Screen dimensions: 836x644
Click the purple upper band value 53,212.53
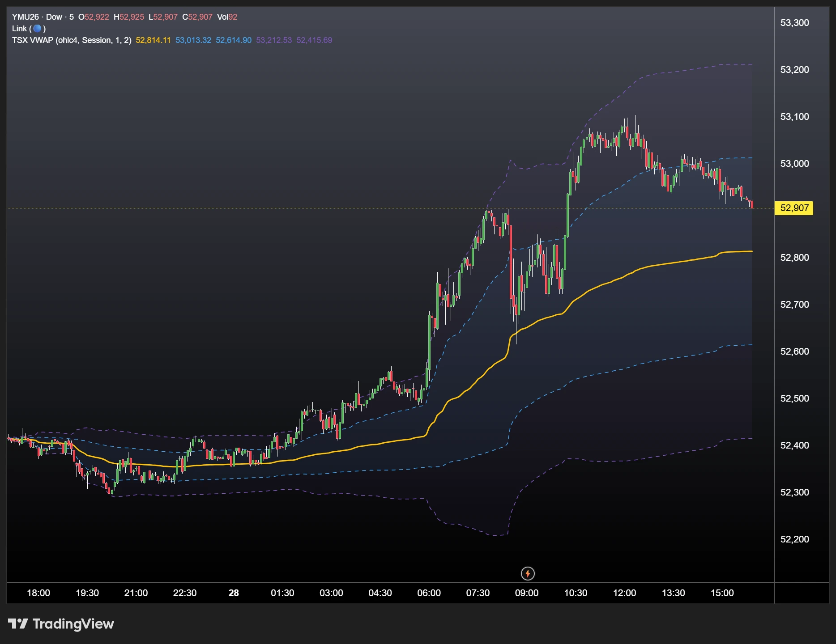click(x=274, y=40)
